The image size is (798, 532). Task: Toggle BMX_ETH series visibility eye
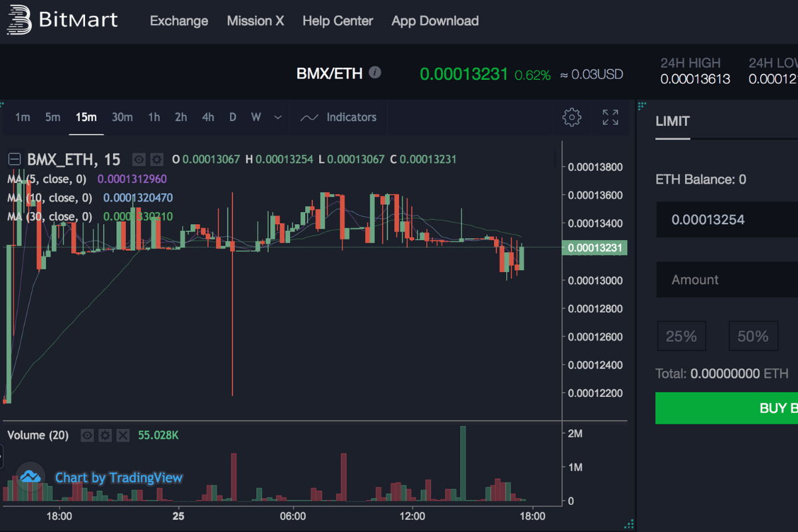(x=138, y=160)
